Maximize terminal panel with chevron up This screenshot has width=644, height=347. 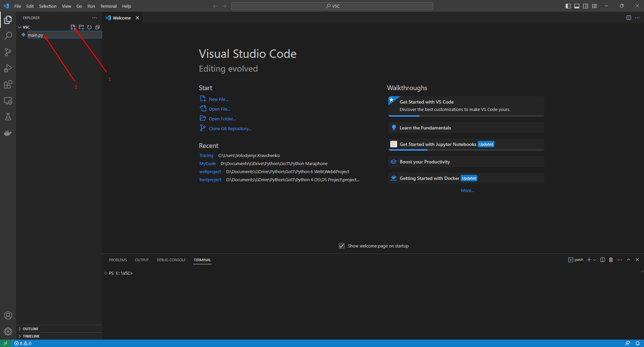pos(629,260)
